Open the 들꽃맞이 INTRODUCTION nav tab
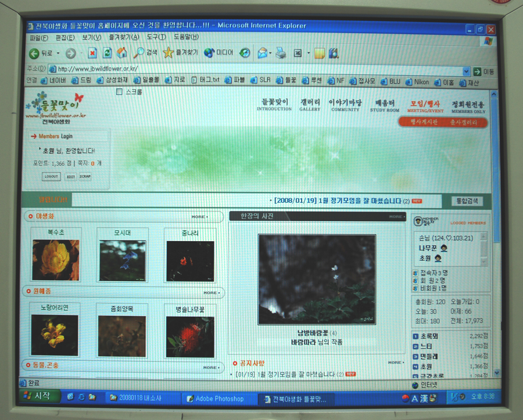 (274, 105)
